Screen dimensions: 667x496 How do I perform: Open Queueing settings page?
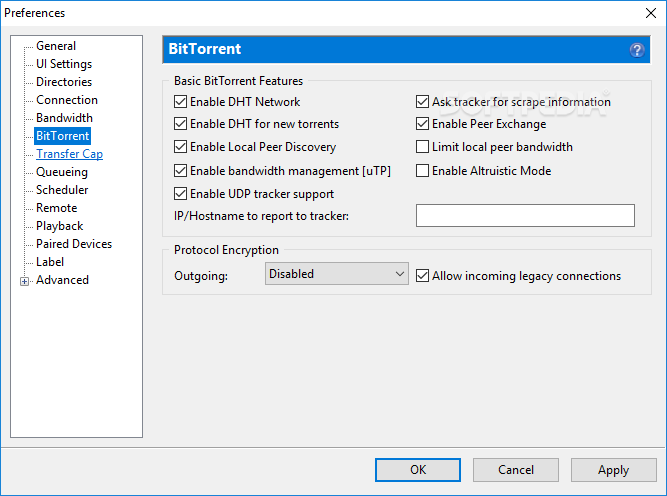(x=62, y=172)
